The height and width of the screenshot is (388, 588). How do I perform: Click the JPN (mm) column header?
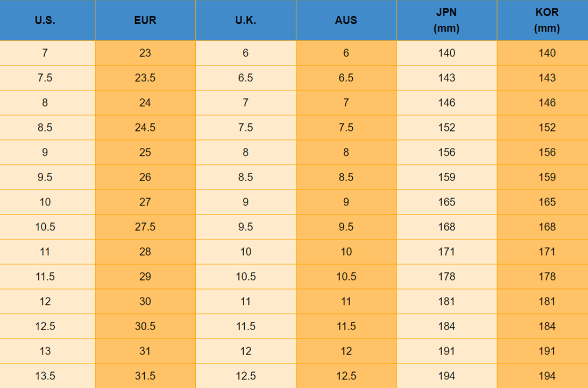(446, 21)
